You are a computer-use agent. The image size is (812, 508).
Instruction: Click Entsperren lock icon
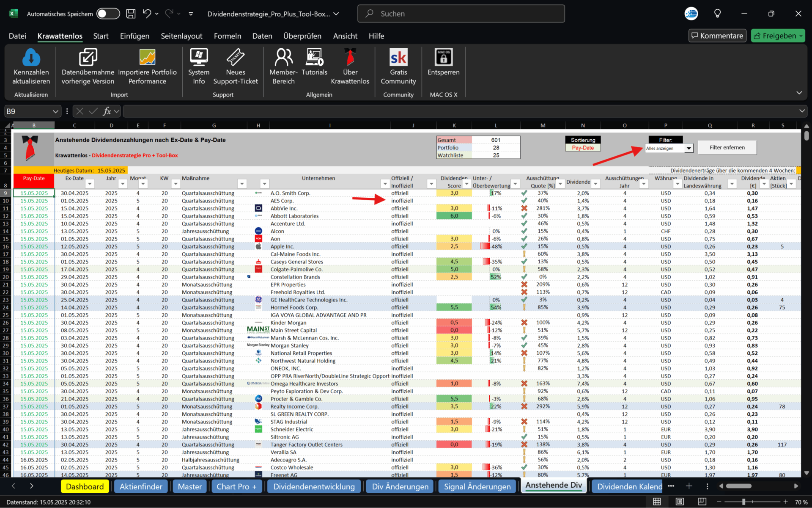pos(443,57)
